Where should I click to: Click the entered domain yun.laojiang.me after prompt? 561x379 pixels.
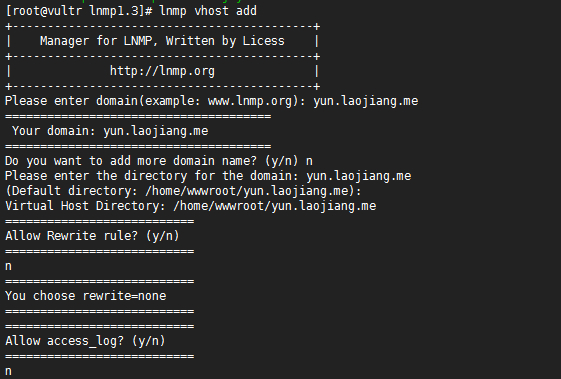[x=366, y=101]
